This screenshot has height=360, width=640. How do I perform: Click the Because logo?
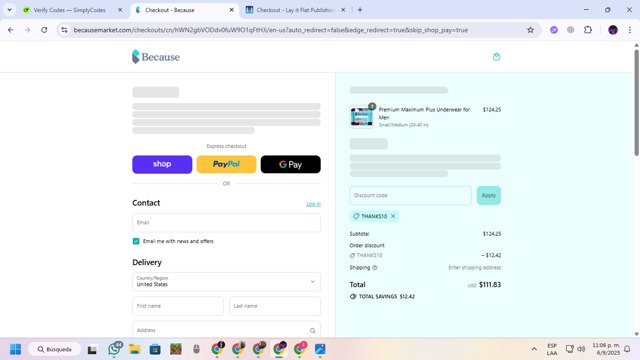coord(156,57)
